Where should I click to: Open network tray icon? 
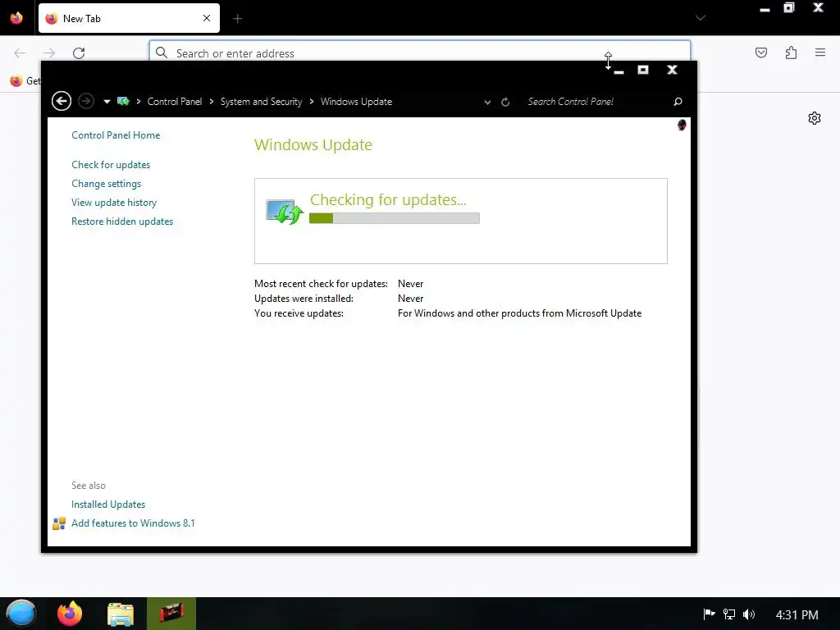pos(729,614)
